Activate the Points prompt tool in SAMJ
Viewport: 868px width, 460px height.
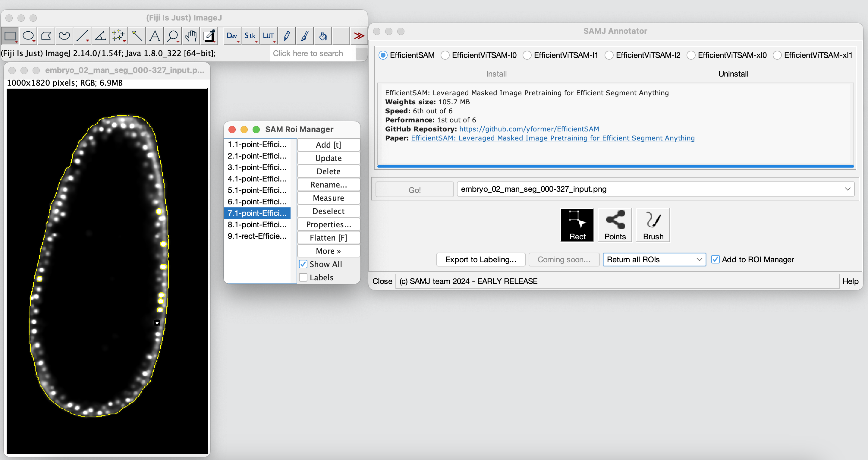pos(615,225)
